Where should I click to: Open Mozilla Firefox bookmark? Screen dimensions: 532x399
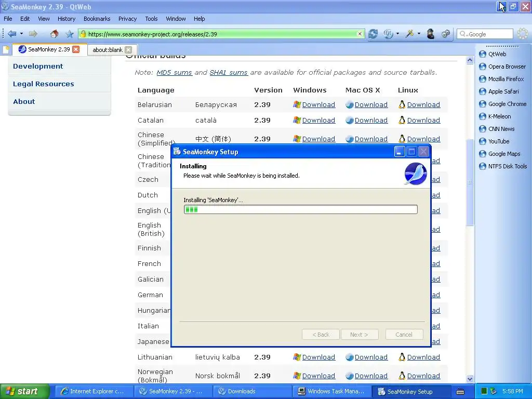pos(506,79)
